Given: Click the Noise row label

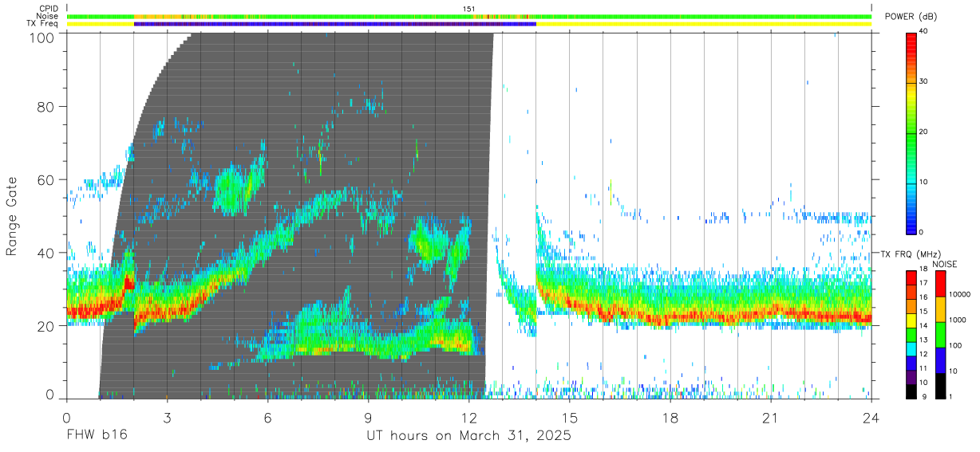Looking at the screenshot, I should [x=48, y=16].
